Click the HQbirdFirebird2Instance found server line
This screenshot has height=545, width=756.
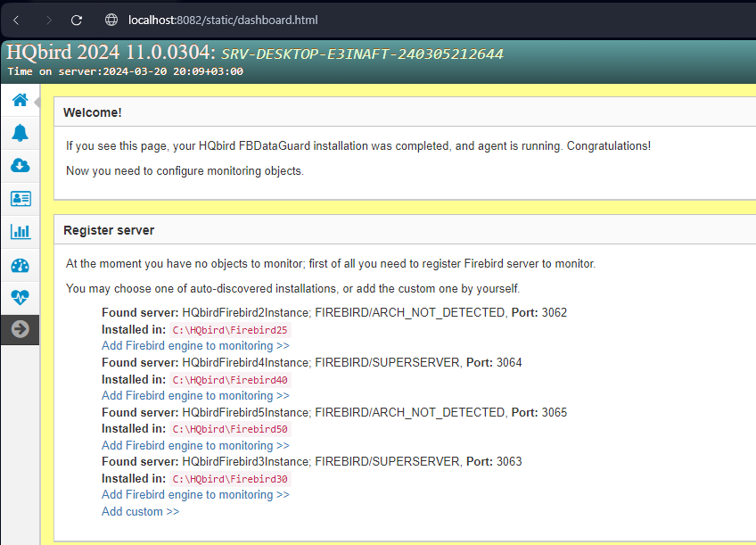[x=334, y=312]
